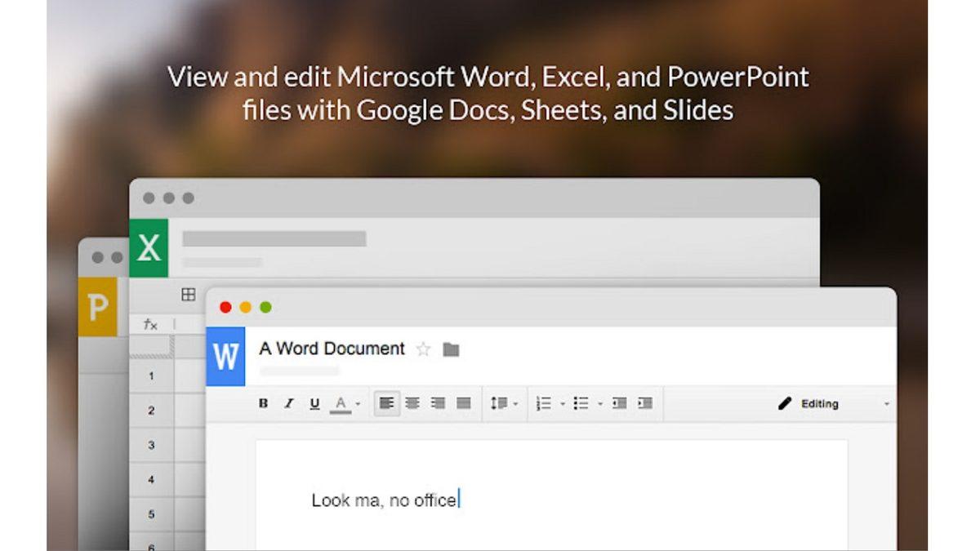
Task: Decrease the paragraph indent
Action: click(x=620, y=402)
